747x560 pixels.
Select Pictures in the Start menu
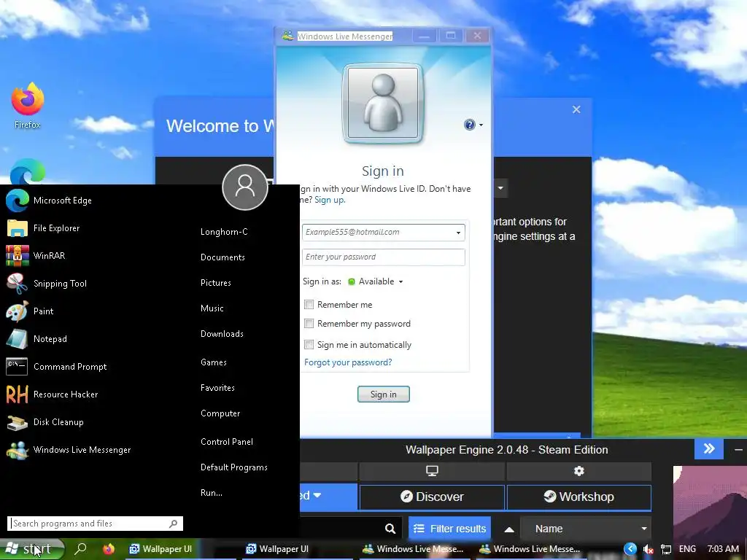coord(215,283)
